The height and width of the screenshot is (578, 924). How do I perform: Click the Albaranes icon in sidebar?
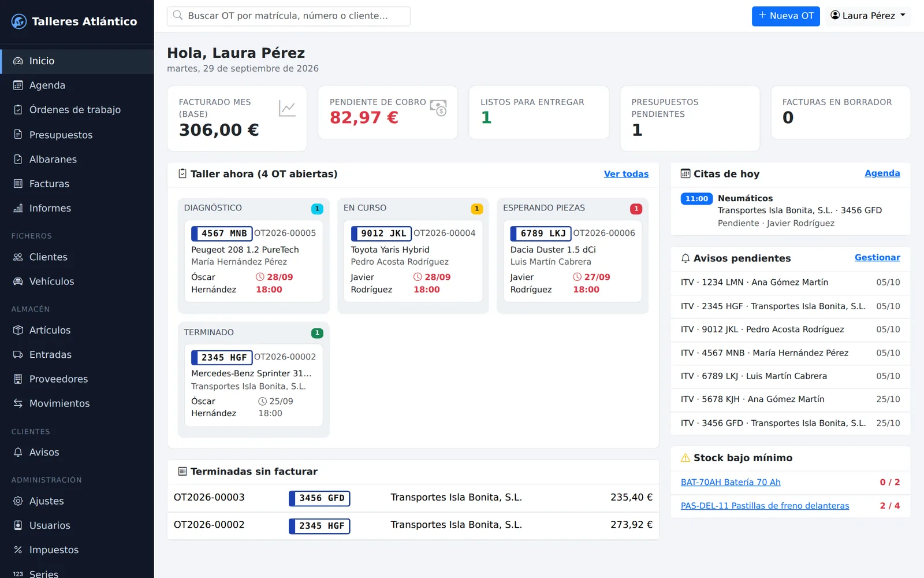pyautogui.click(x=18, y=159)
